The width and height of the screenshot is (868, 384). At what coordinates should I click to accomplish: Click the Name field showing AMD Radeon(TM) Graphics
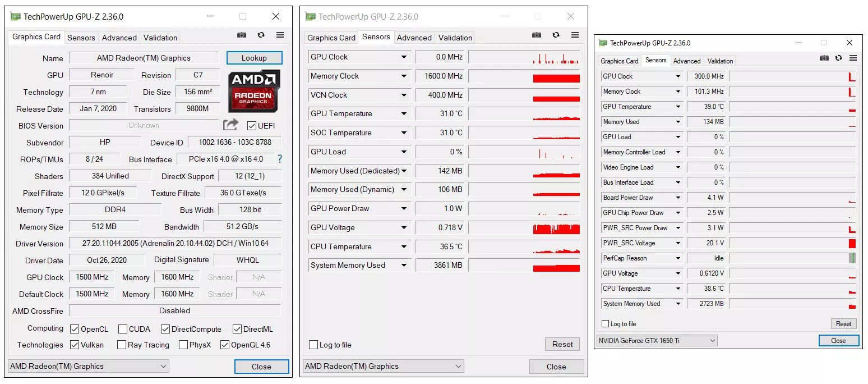(144, 58)
